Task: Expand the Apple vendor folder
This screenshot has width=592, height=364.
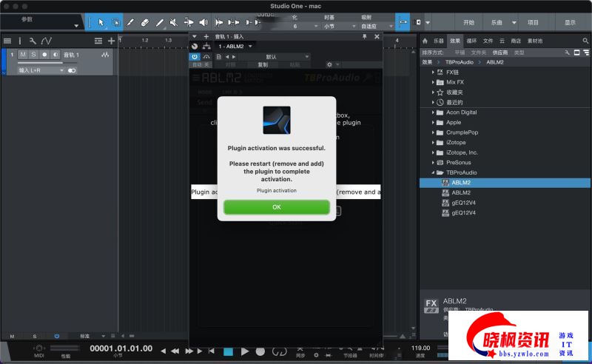Action: tap(433, 122)
